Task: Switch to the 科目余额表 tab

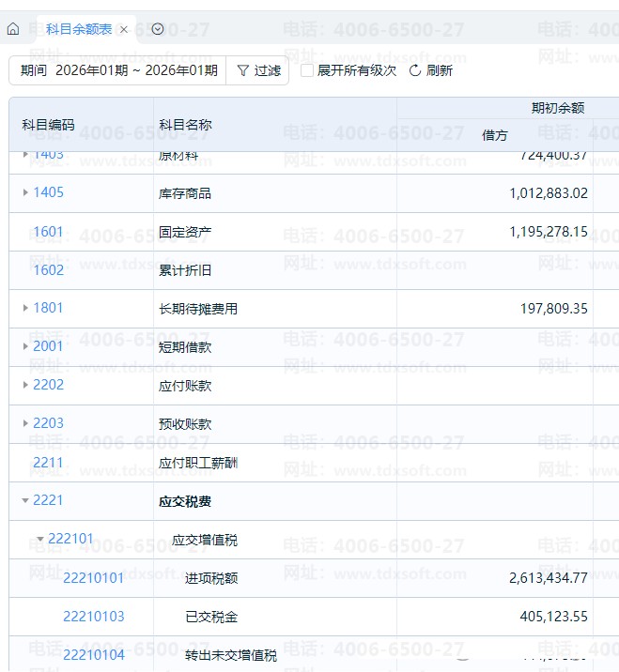Action: click(x=78, y=29)
